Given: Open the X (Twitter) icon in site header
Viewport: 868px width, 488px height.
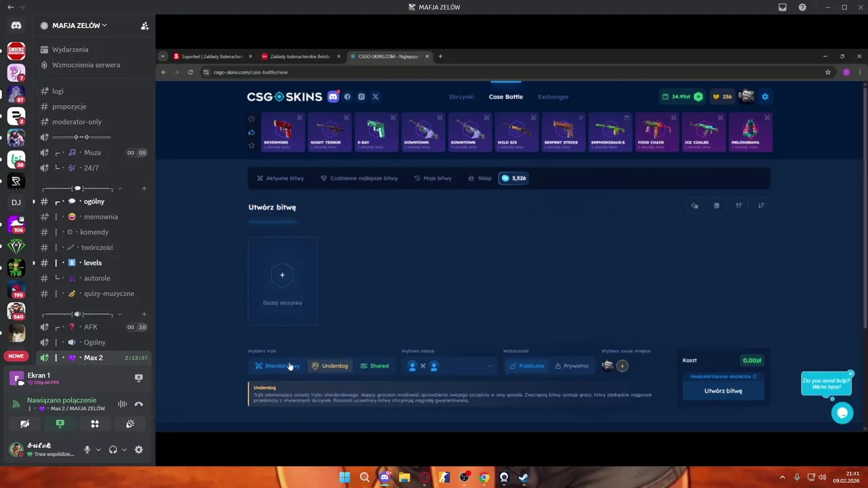Looking at the screenshot, I should (x=375, y=97).
